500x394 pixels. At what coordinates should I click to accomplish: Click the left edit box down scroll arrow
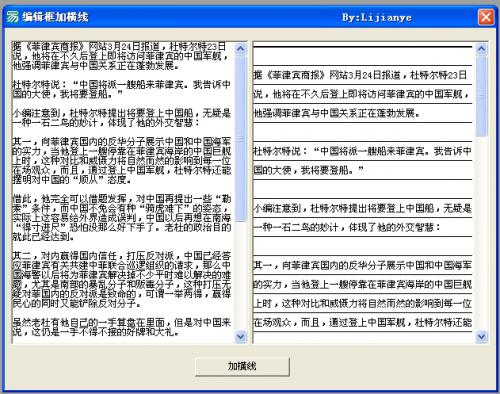(240, 337)
